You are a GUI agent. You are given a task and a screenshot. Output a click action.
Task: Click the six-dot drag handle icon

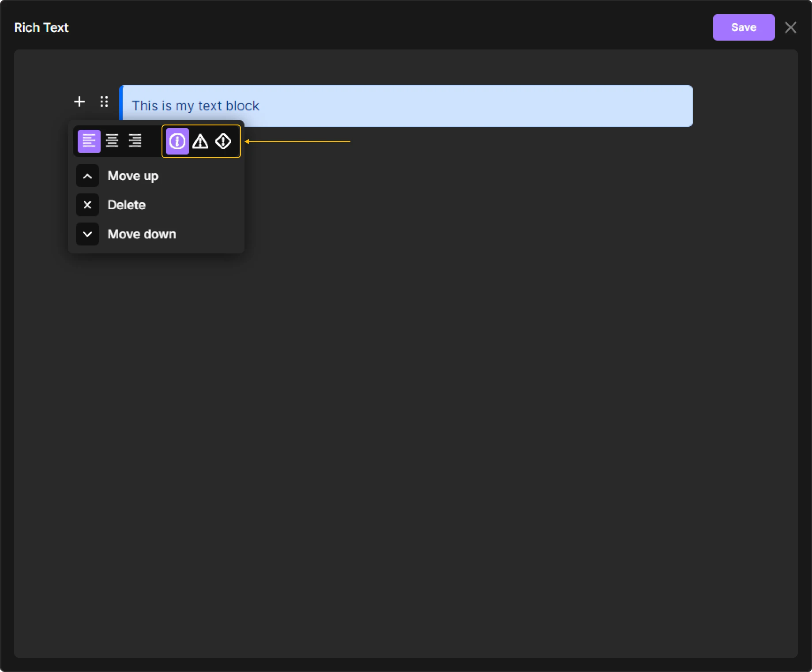pyautogui.click(x=104, y=102)
